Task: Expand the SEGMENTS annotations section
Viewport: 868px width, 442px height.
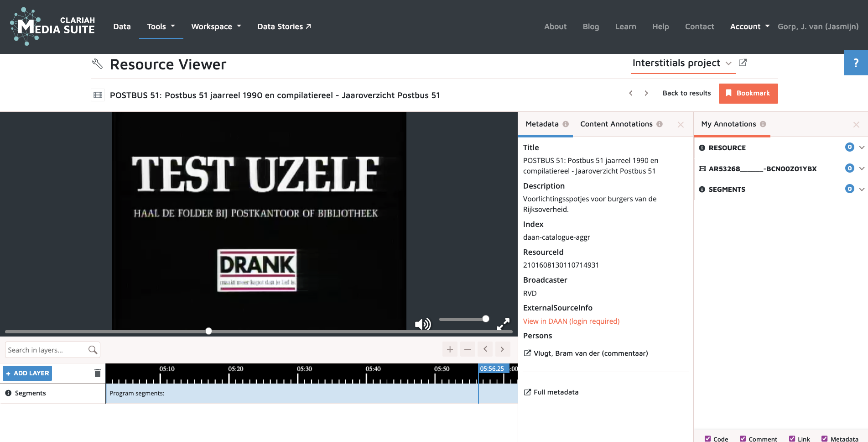Action: tap(862, 189)
